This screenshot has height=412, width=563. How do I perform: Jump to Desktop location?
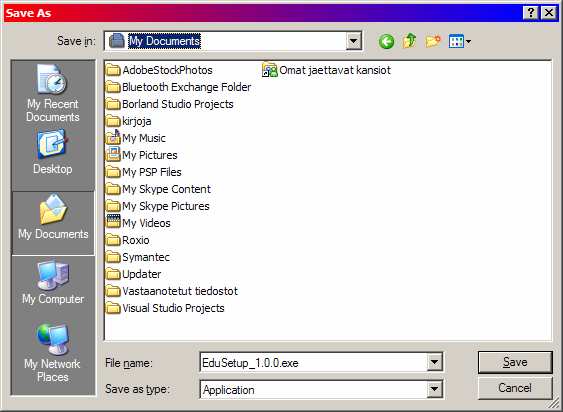[53, 152]
